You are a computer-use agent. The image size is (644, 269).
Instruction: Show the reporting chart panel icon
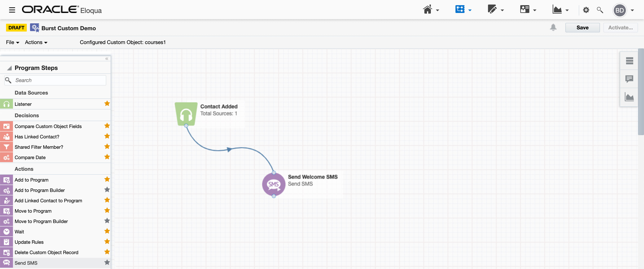(629, 97)
